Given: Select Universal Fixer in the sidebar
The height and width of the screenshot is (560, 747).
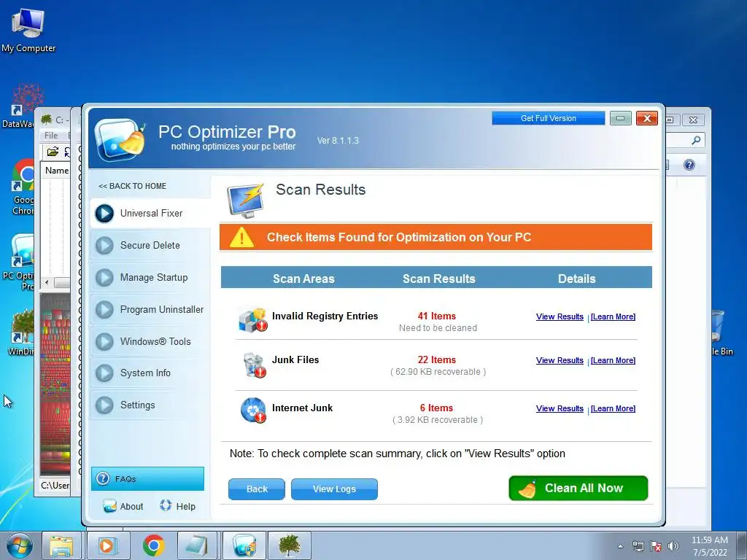Looking at the screenshot, I should tap(150, 214).
